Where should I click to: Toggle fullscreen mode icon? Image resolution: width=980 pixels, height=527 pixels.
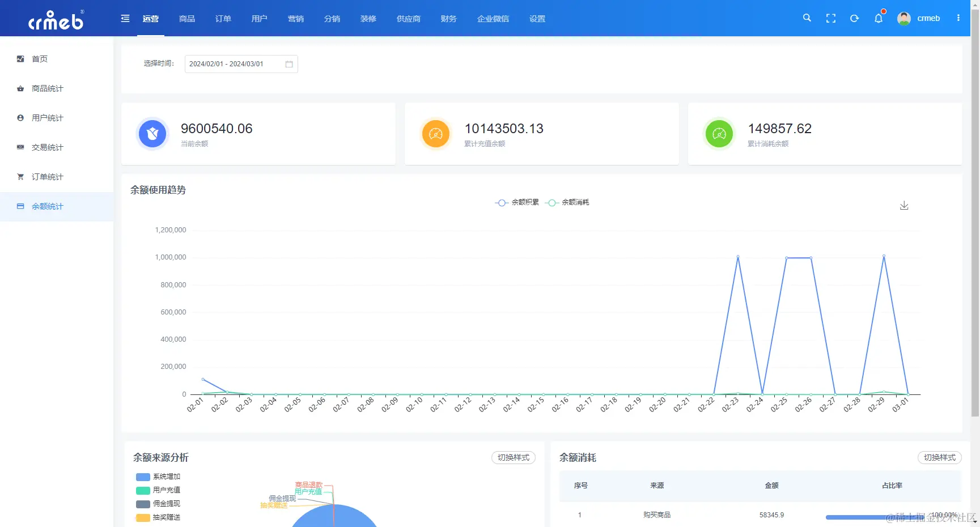pyautogui.click(x=831, y=18)
